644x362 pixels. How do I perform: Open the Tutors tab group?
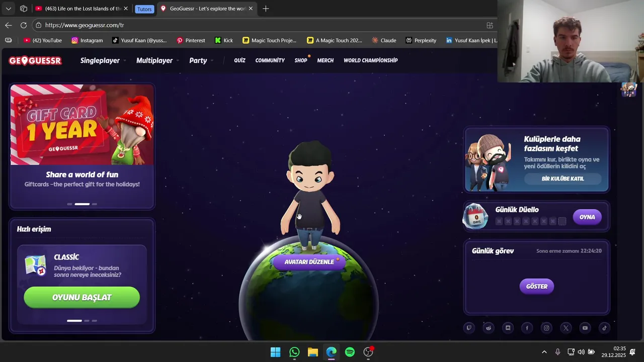point(144,9)
